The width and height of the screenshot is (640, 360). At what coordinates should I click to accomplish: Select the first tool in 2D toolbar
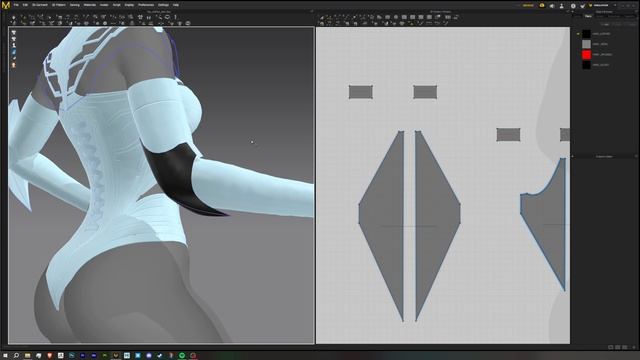tap(322, 17)
